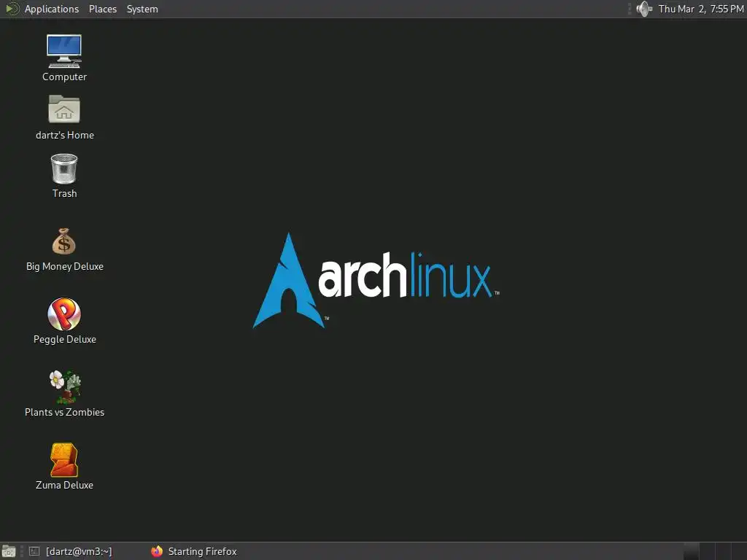Select the Zuma Deluxe launcher icon

64,459
